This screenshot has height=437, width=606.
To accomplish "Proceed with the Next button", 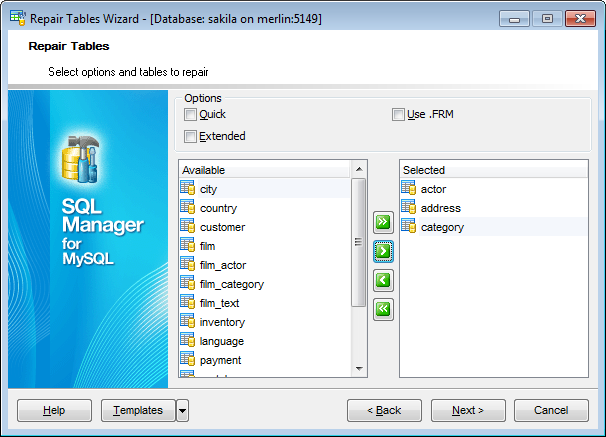I will click(x=468, y=410).
